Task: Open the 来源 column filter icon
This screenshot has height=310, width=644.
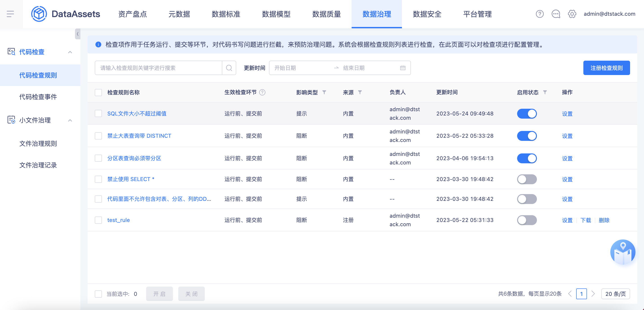Action: coord(360,92)
